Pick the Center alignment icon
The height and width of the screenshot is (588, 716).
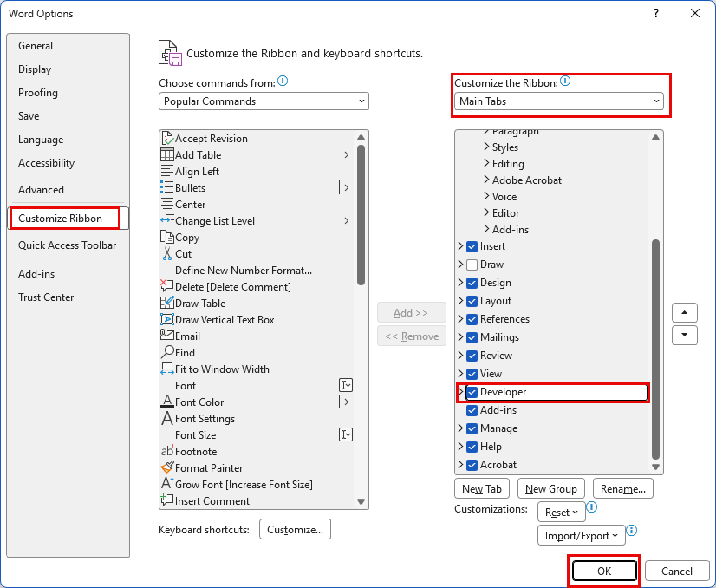(x=167, y=204)
